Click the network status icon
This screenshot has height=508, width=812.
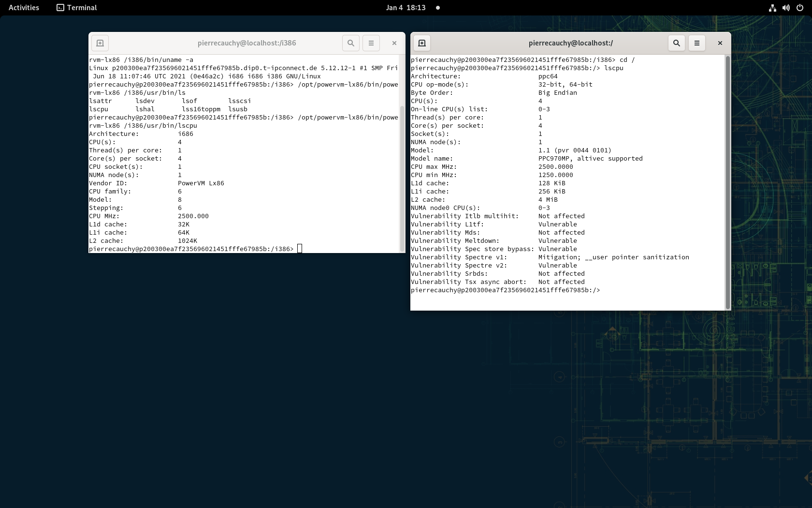point(772,8)
